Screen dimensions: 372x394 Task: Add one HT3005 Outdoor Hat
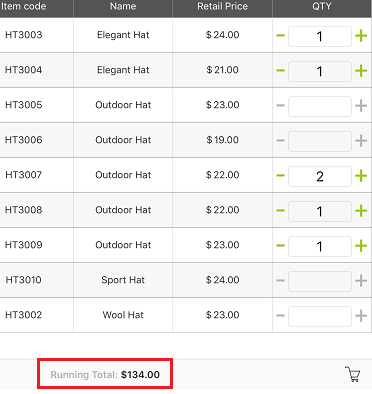[361, 106]
